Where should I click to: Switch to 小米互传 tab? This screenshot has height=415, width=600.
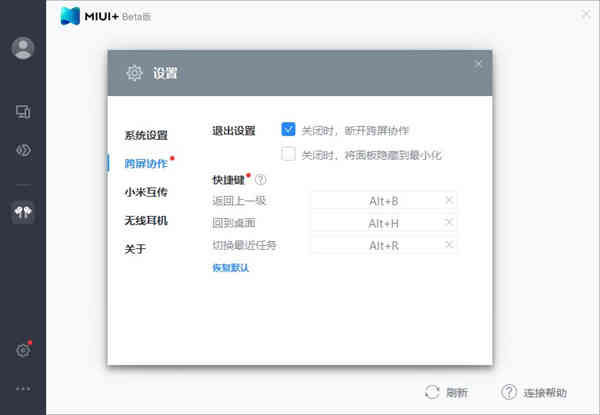[146, 192]
